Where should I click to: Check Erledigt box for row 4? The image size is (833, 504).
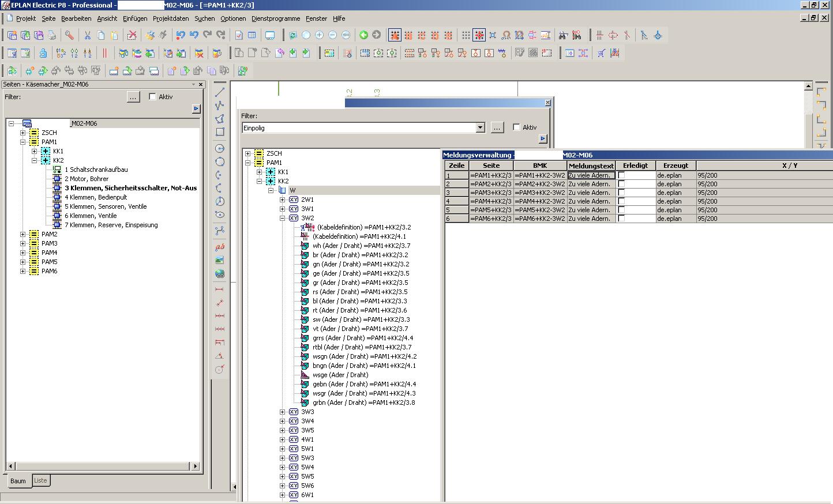coord(621,201)
